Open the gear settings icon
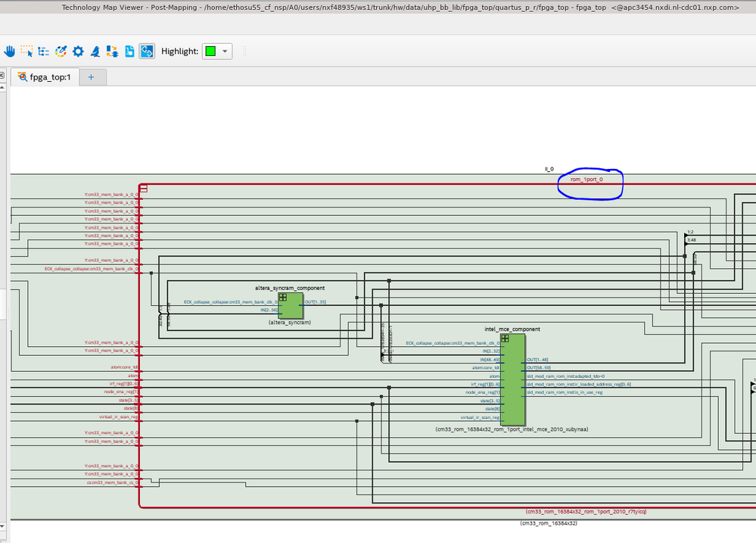The width and height of the screenshot is (756, 543). point(78,51)
